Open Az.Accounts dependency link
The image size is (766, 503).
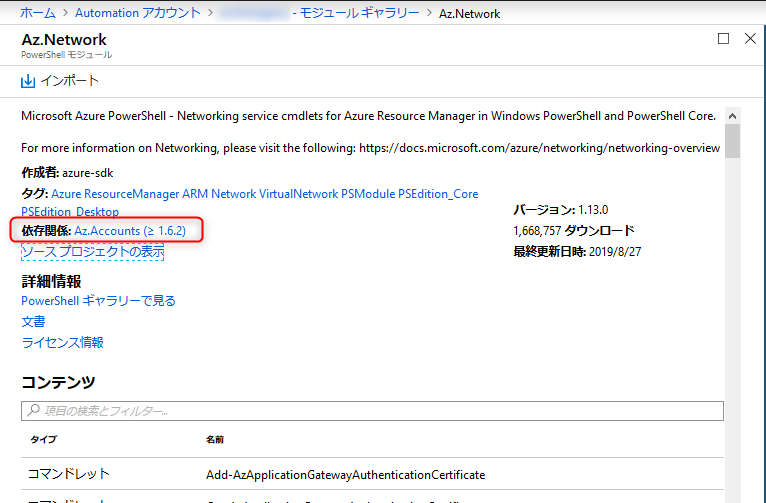click(130, 231)
